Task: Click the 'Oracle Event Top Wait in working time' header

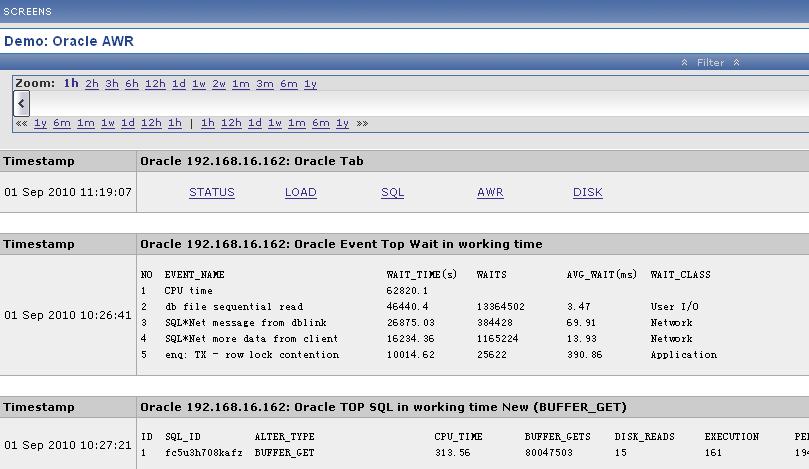Action: [341, 244]
